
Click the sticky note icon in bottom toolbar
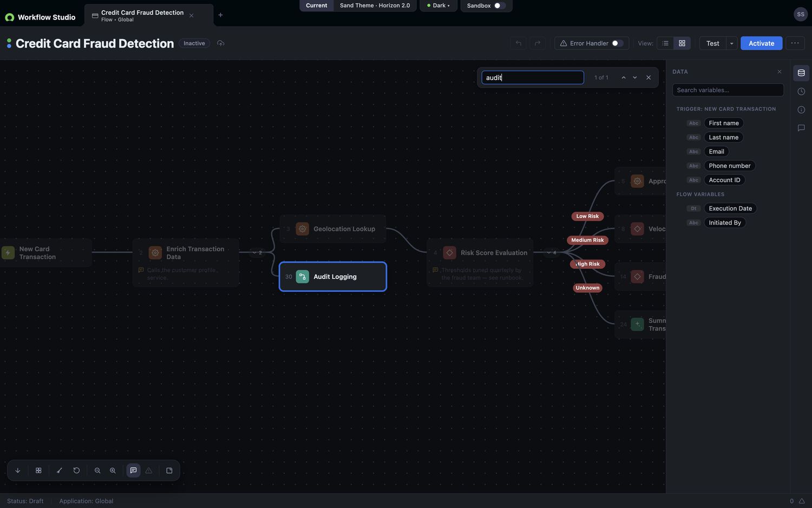click(x=169, y=471)
